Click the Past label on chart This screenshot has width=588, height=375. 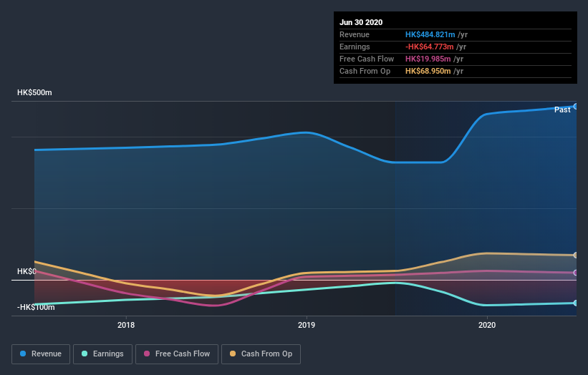tap(562, 109)
